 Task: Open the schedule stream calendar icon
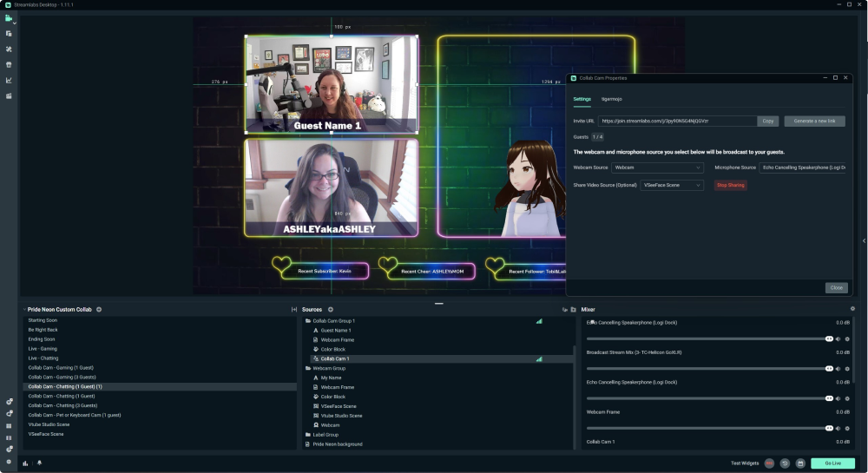coord(800,463)
